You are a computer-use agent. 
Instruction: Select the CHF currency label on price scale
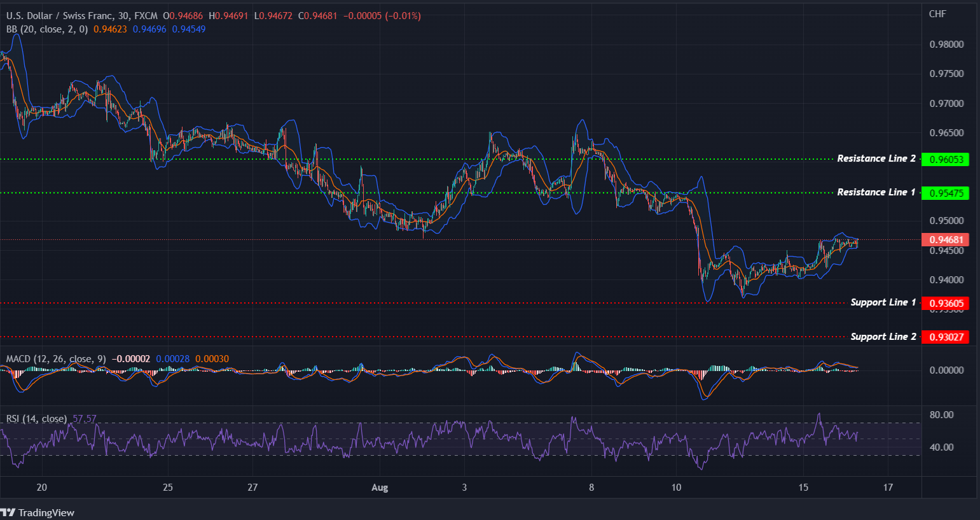coord(937,13)
